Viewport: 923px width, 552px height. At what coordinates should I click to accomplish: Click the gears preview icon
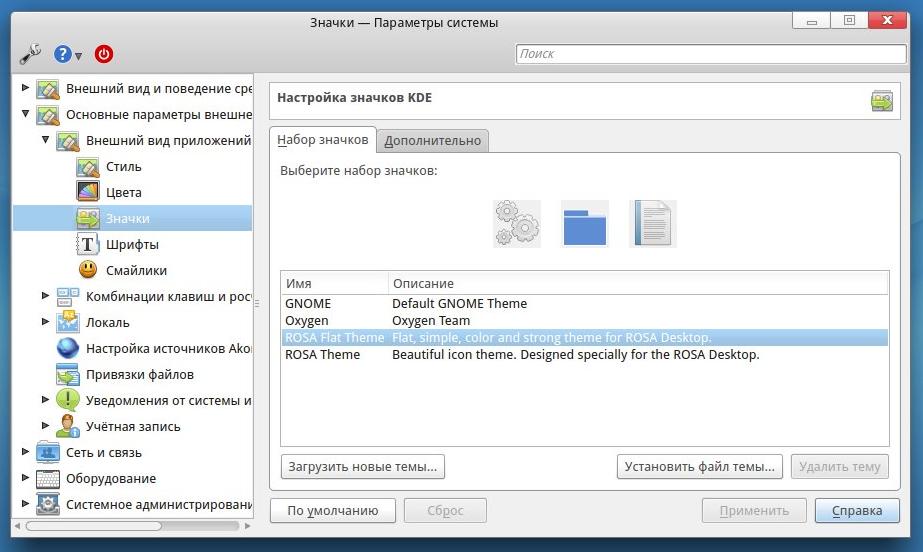pos(517,224)
